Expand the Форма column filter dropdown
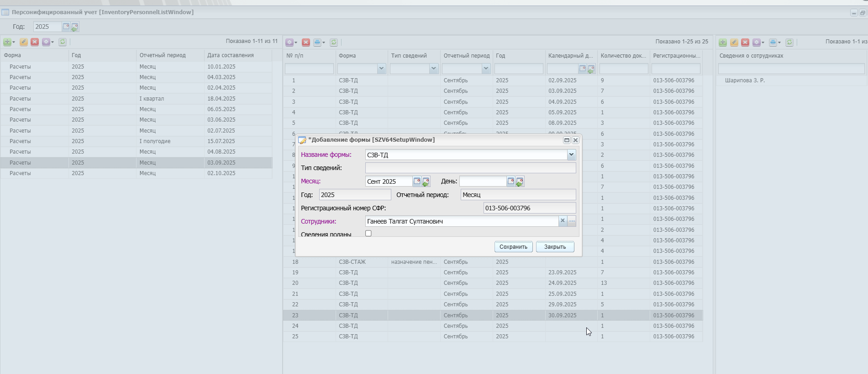Screen dimensions: 868x374 click(382, 69)
